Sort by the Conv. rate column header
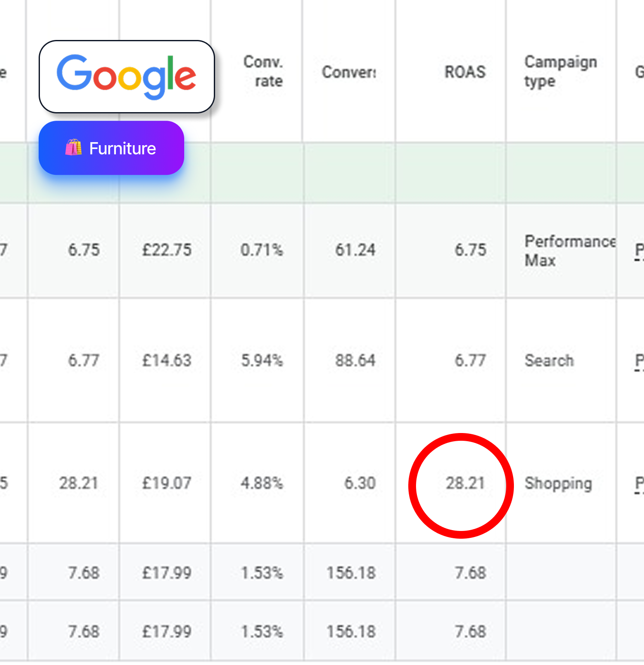644x665 pixels. point(263,71)
